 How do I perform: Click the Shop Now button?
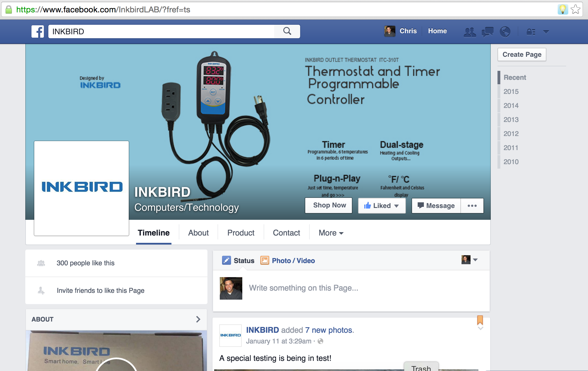click(329, 205)
